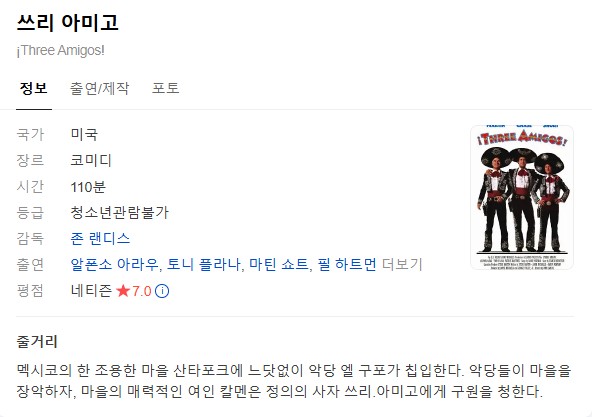Click the synopsis paragraph text
The height and width of the screenshot is (417, 592).
tap(294, 381)
